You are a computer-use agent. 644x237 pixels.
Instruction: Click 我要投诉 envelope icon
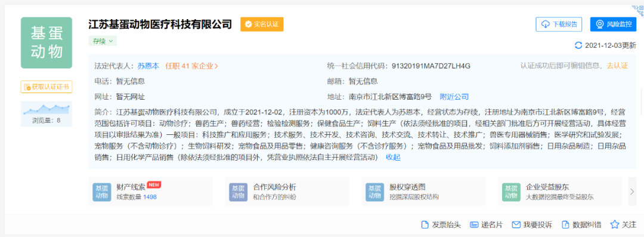(x=516, y=224)
